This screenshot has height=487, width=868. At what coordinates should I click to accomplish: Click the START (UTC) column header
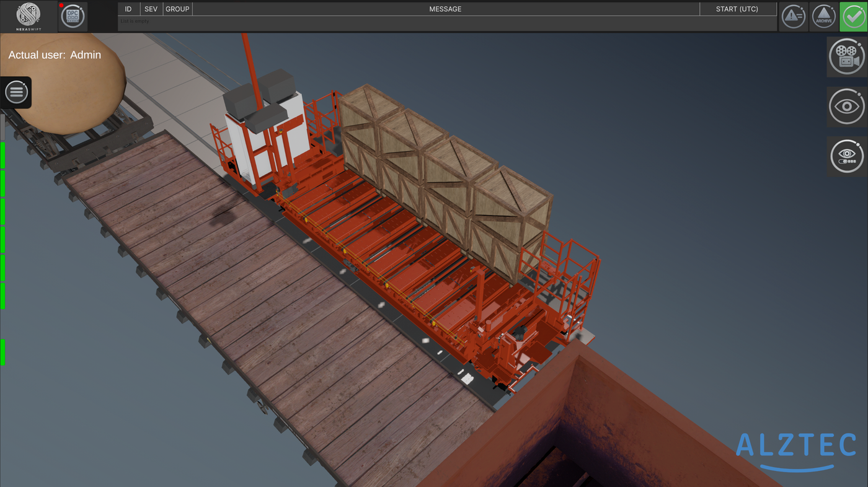click(x=737, y=9)
